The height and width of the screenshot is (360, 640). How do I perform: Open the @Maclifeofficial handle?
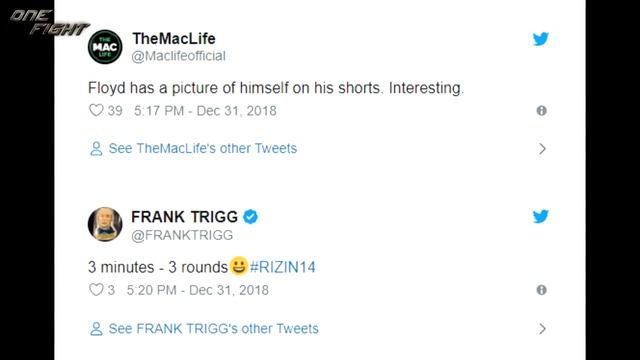(x=178, y=56)
